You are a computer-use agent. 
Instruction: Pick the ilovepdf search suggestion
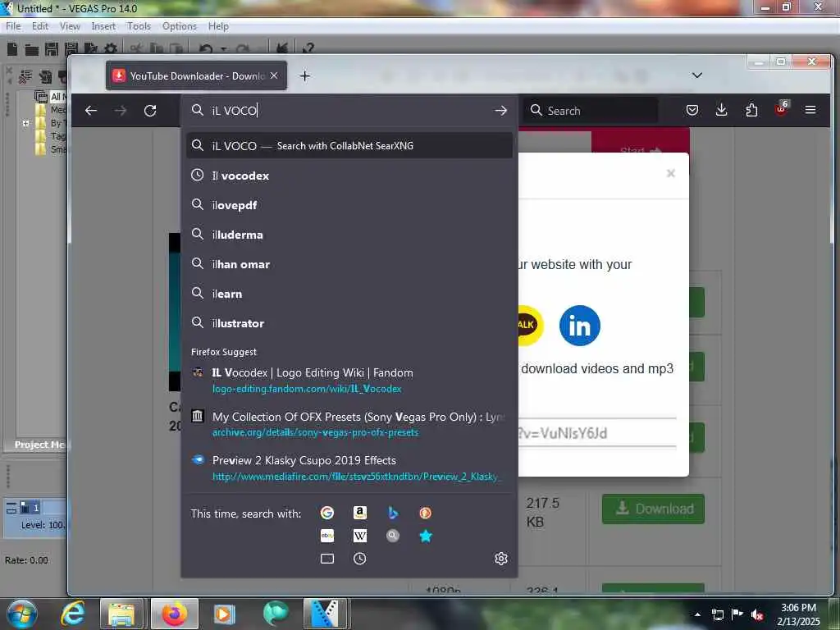(x=349, y=204)
